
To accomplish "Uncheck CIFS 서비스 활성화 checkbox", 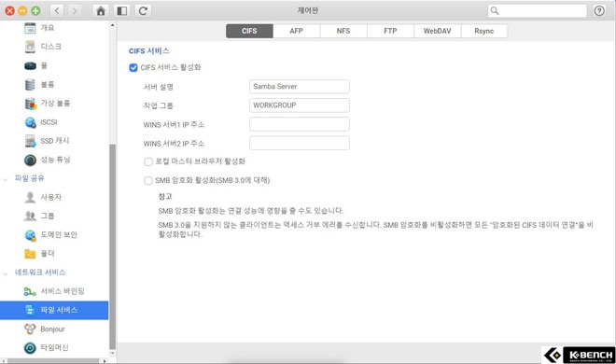I will click(133, 67).
